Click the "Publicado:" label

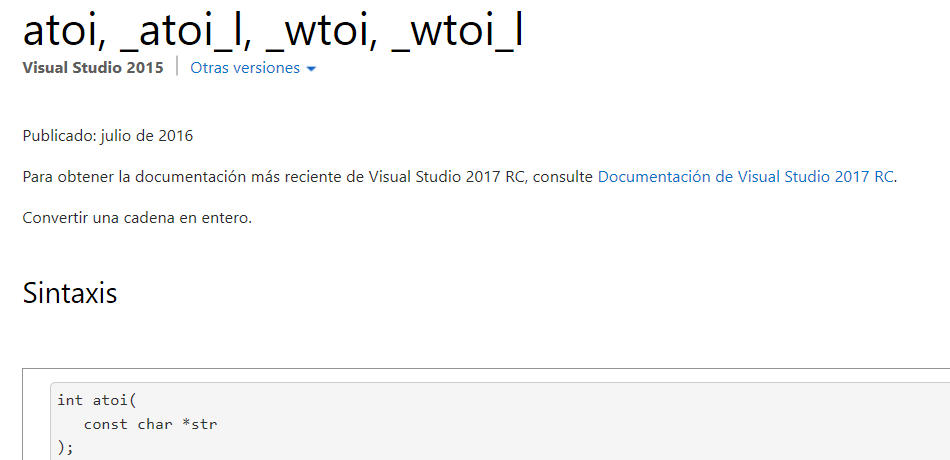(x=59, y=136)
